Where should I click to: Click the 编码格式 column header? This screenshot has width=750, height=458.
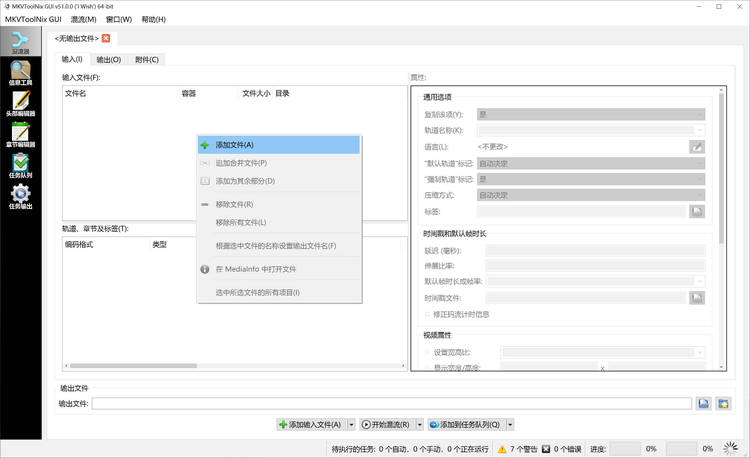pyautogui.click(x=79, y=244)
